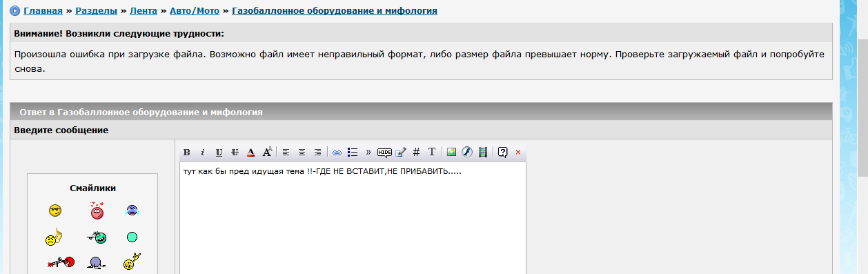Viewport: 868px width, 274px height.
Task: Center-align the message text
Action: 302,152
